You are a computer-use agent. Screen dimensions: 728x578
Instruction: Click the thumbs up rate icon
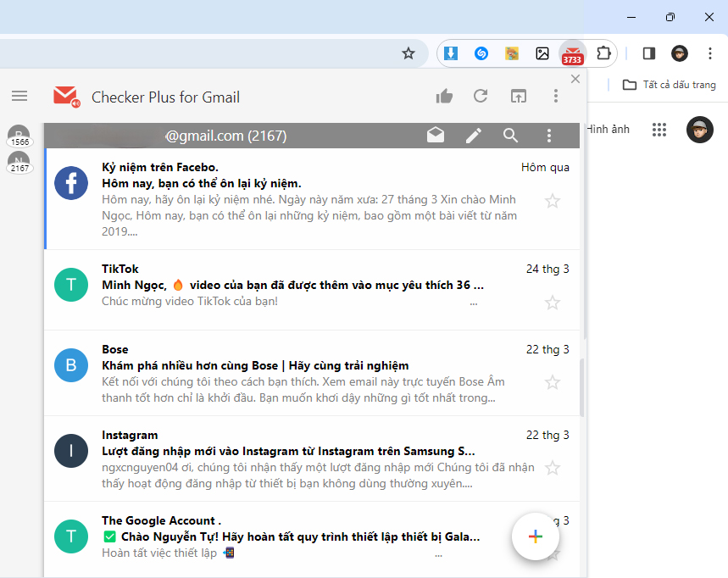444,96
